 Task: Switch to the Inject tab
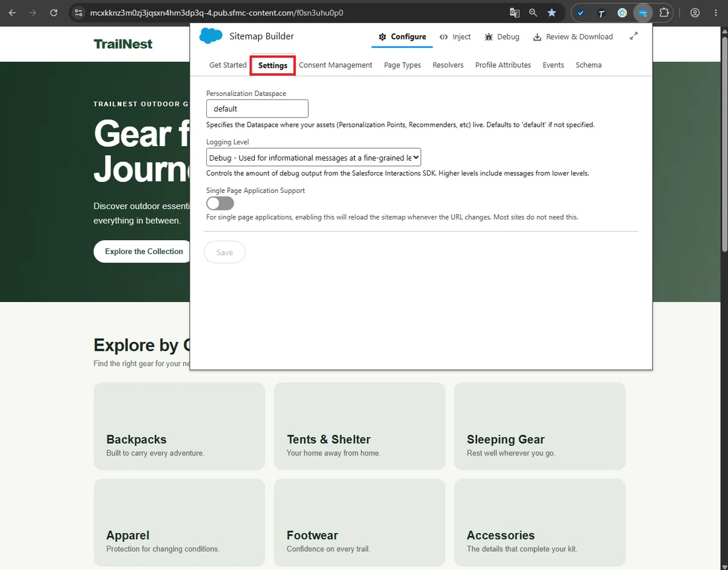[x=455, y=36]
